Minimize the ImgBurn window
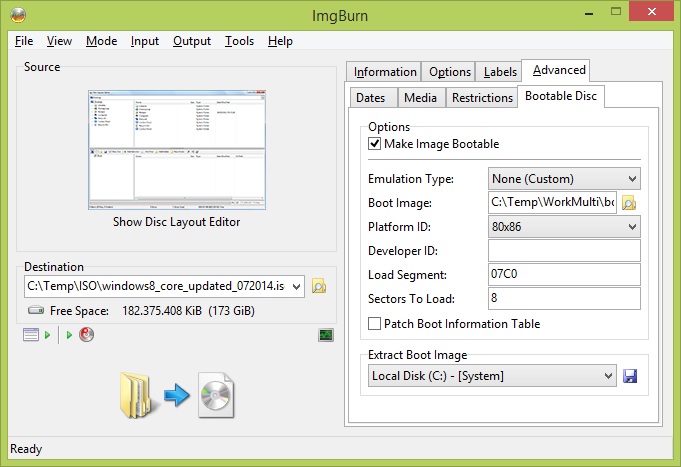 [589, 13]
